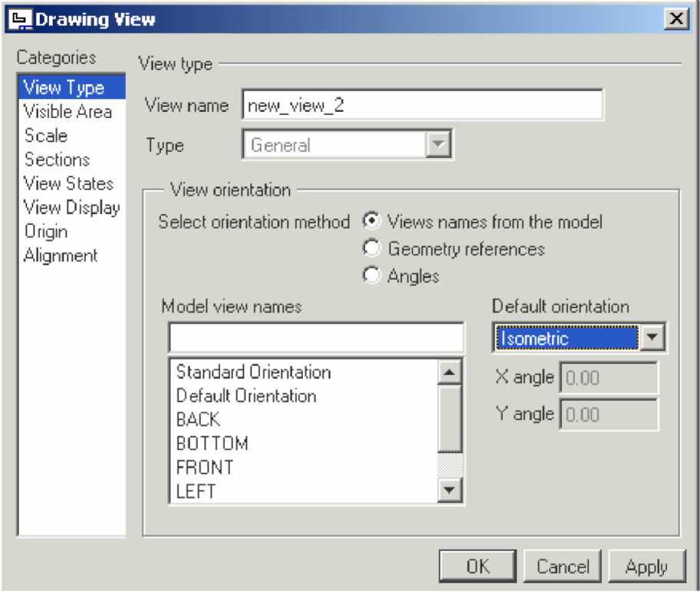
Task: Click the Cancel button
Action: (563, 566)
